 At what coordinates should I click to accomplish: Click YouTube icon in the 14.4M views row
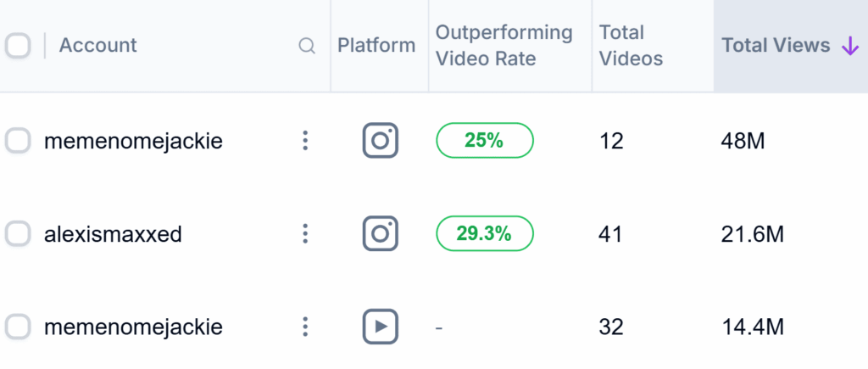point(381,326)
